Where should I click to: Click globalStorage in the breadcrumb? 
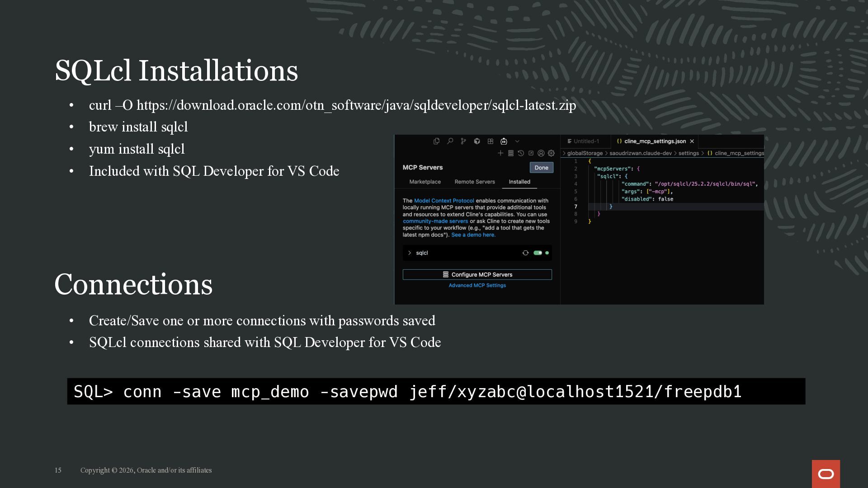[x=585, y=153]
